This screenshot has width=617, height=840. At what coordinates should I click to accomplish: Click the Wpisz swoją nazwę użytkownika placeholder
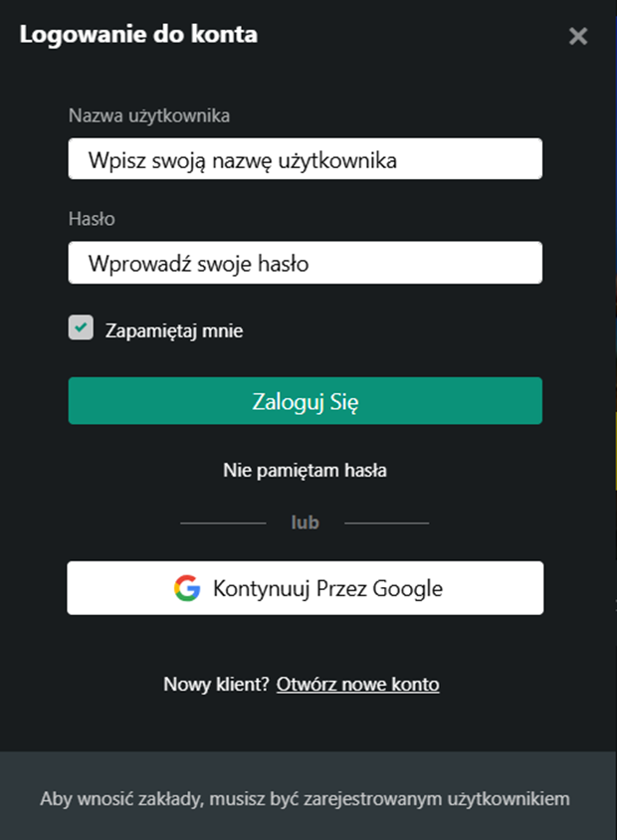click(243, 160)
